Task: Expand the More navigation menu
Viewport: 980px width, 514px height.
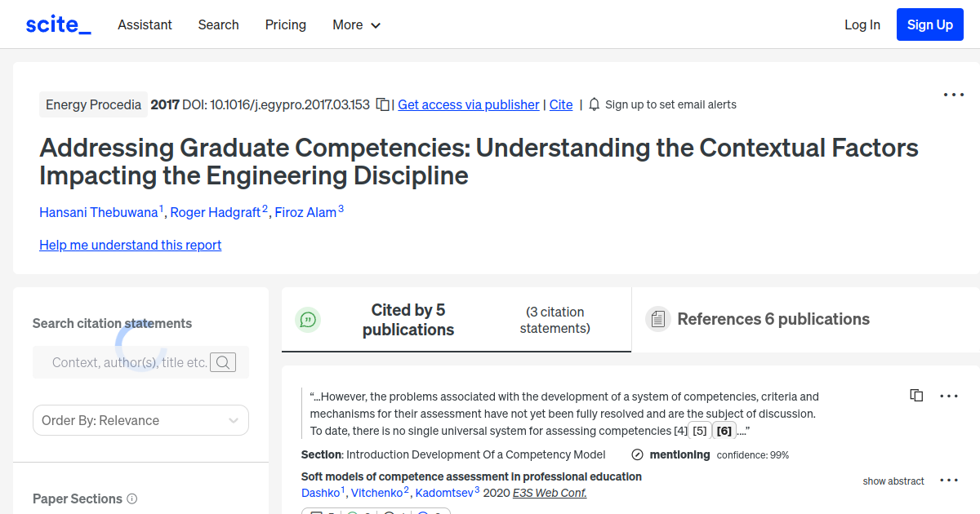Action: [356, 24]
